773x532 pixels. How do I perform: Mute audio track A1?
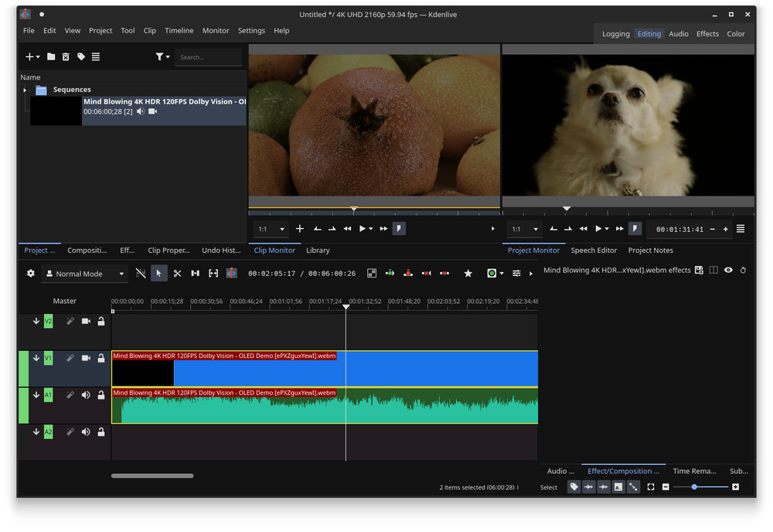[86, 395]
